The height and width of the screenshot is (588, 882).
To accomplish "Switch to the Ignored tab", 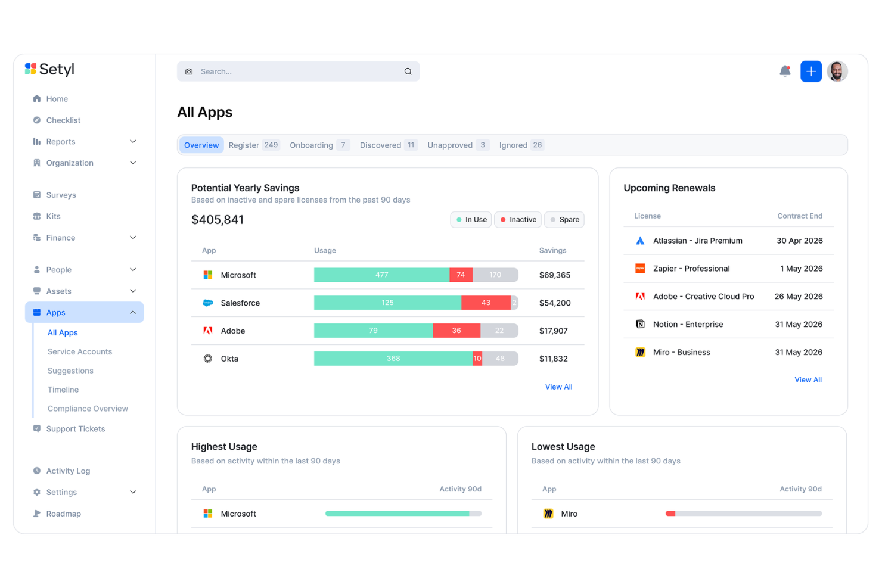I will (x=521, y=145).
